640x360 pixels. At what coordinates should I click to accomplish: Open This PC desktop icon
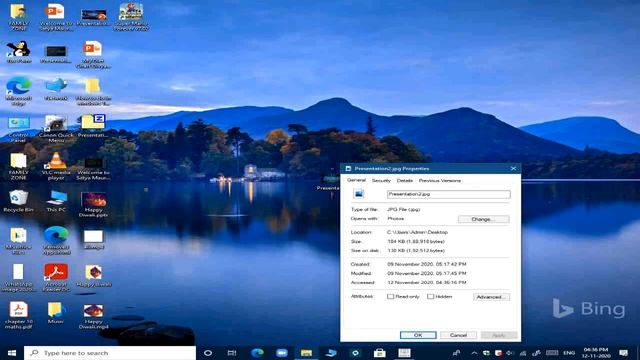pyautogui.click(x=56, y=201)
